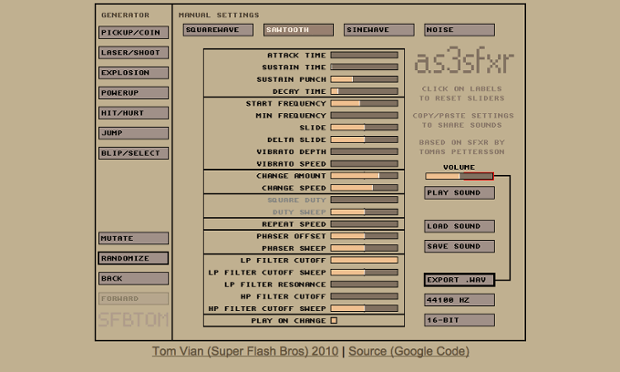
Task: Click the RANDOMIZE button
Action: [x=134, y=258]
